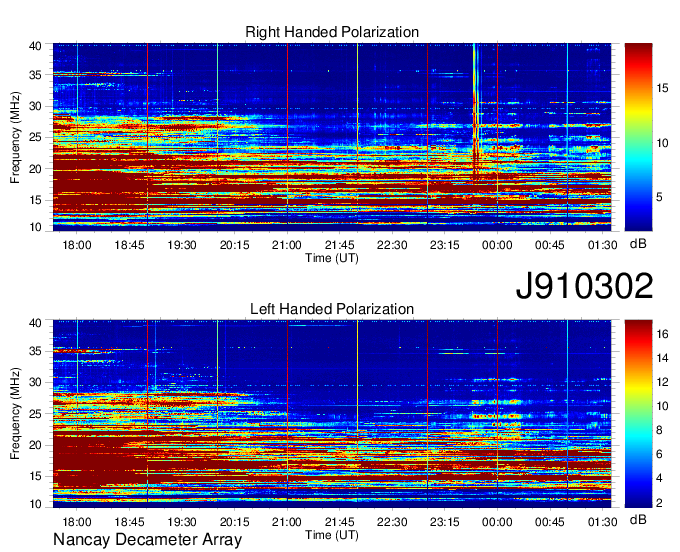Click the 00:45 tick on lower time axis
The width and height of the screenshot is (680, 552).
click(x=549, y=522)
